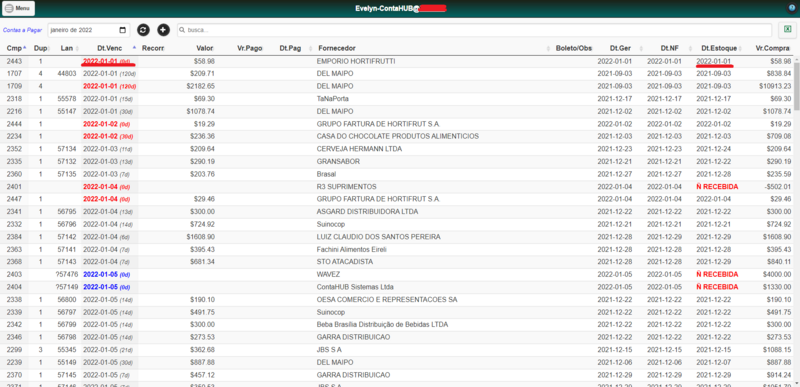Screen dimensions: 800x387
Task: Click the LUIZ CLAUDIO DOS SANTOS PEREIRA cell
Action: tap(379, 237)
